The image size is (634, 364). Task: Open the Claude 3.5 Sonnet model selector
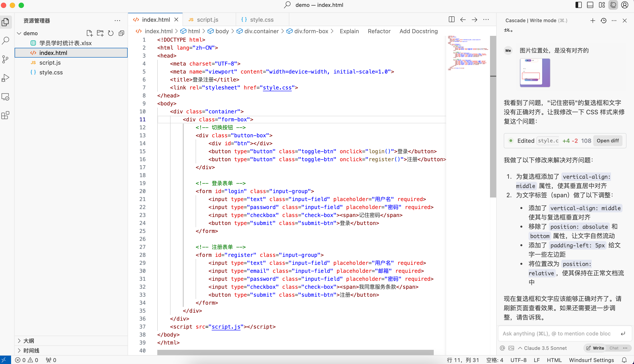[x=542, y=348]
